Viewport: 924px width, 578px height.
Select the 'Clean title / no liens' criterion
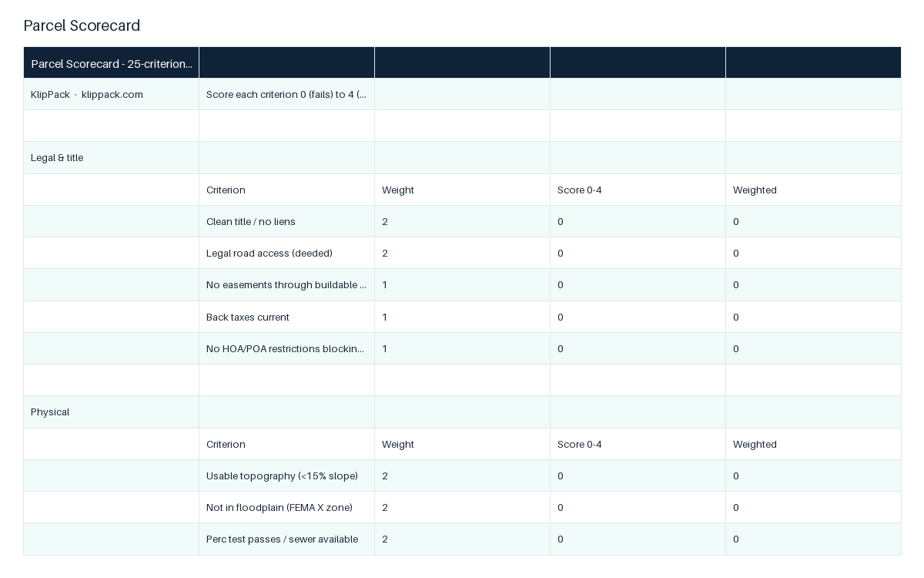coord(287,221)
